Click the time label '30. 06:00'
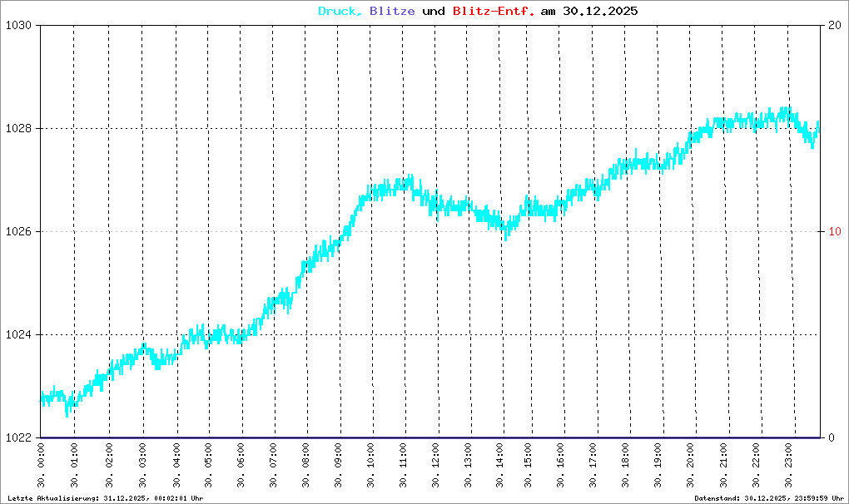The height and width of the screenshot is (504, 849). coord(241,466)
